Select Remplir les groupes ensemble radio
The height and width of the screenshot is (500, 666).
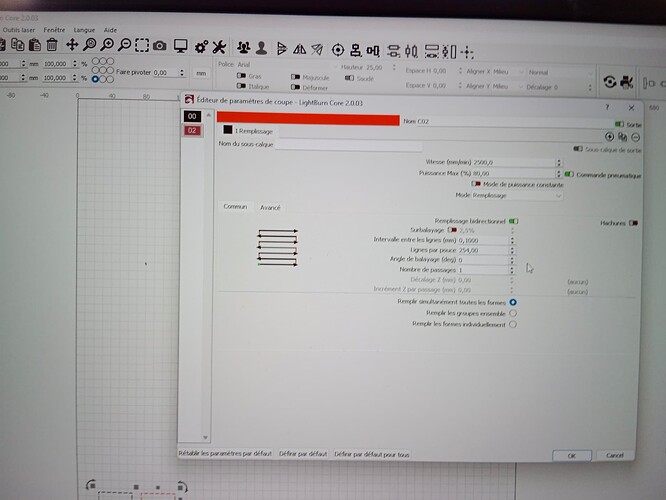pyautogui.click(x=513, y=313)
